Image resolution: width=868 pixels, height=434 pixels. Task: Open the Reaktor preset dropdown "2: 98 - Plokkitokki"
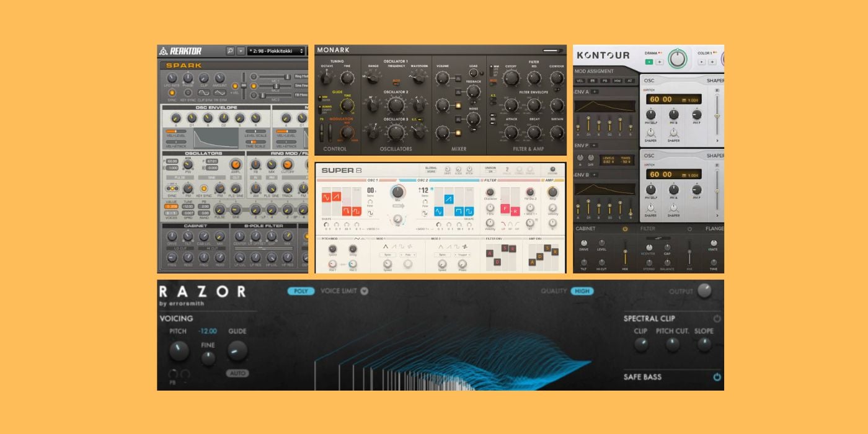pos(277,51)
